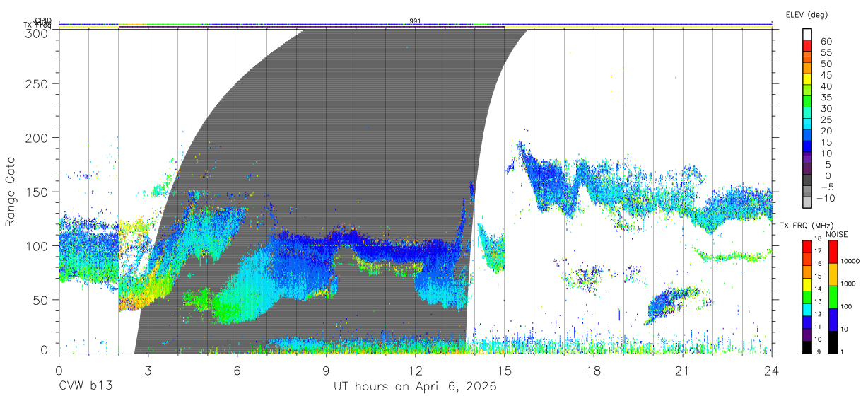Pick the white top box of ELEV scale

[808, 34]
